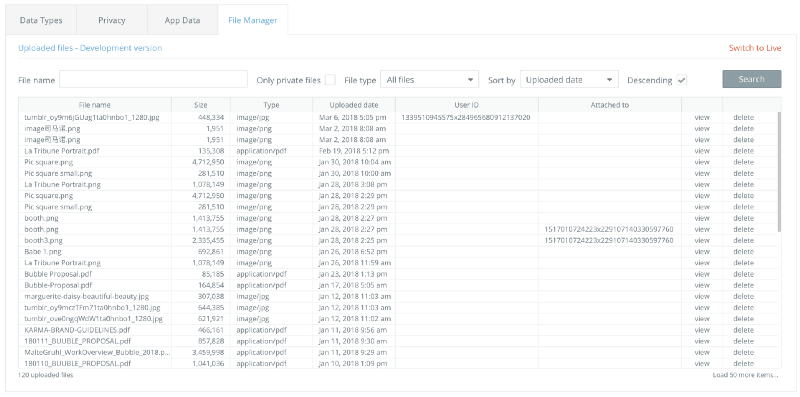The width and height of the screenshot is (800, 397).
Task: Focus the File name search field
Action: [154, 80]
